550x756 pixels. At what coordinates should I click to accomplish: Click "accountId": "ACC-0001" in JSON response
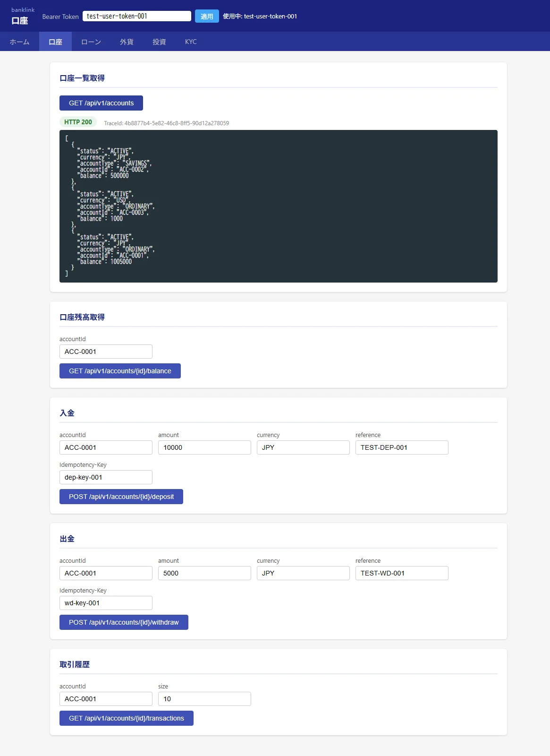coord(113,256)
